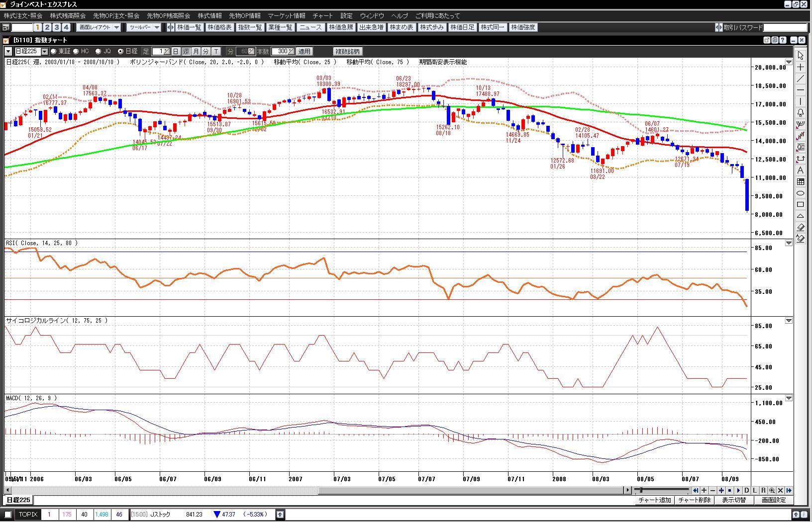Open the チャート menu

tap(322, 16)
